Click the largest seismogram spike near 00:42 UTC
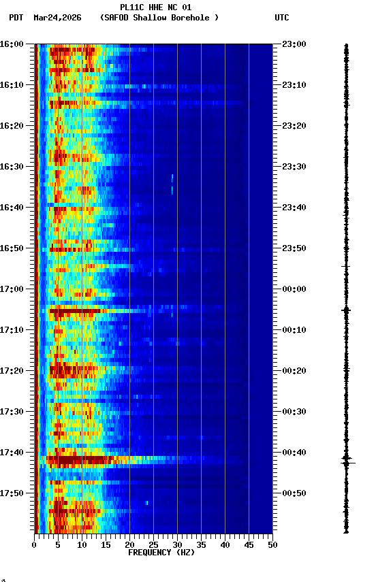This screenshot has width=376, height=588. click(347, 463)
